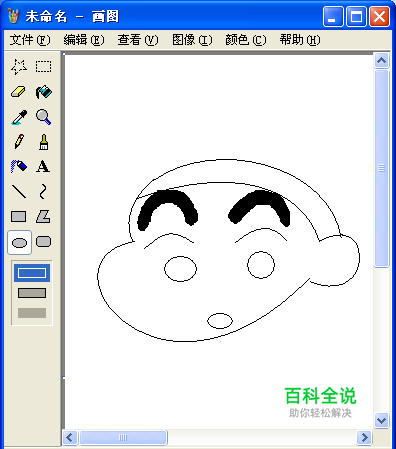This screenshot has width=396, height=449.
Task: Open the 图像(I) menu
Action: pyautogui.click(x=192, y=40)
